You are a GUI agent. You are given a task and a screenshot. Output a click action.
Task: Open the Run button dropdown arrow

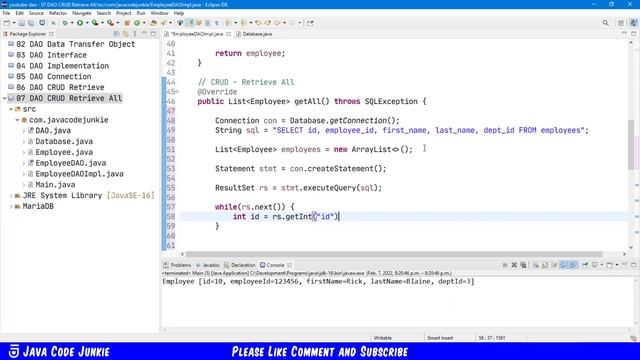coord(87,23)
